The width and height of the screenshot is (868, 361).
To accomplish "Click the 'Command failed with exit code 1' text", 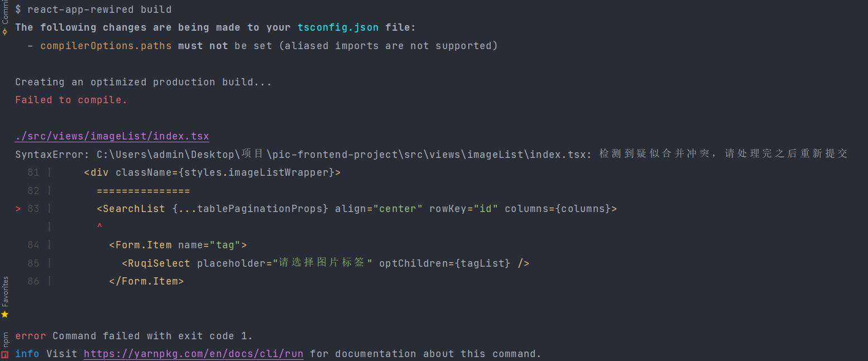I will click(x=152, y=336).
